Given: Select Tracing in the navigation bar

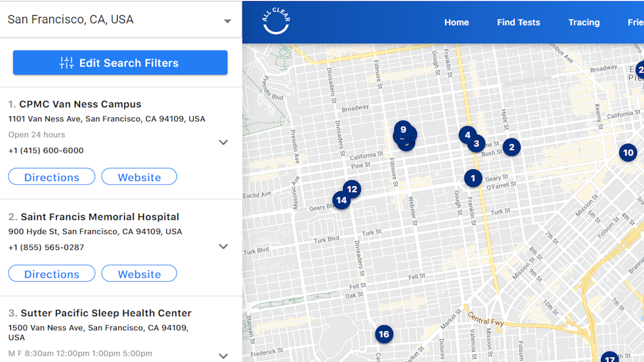Looking at the screenshot, I should [584, 22].
